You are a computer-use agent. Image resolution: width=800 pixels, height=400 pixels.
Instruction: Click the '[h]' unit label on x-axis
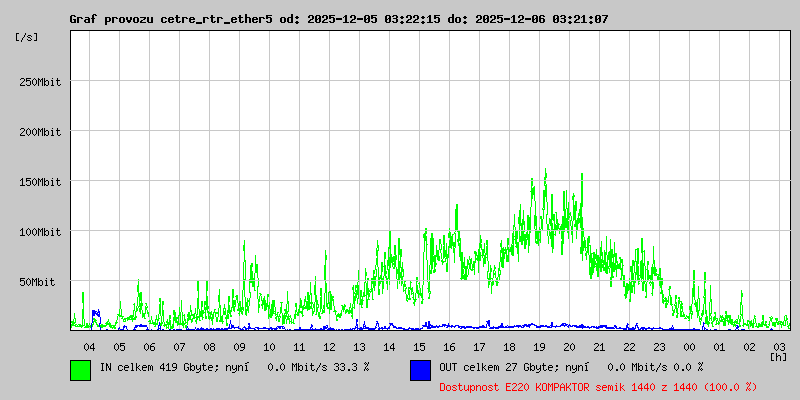point(778,356)
